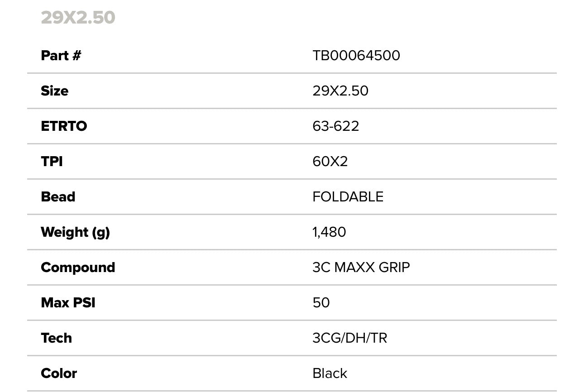Click the TPI row label

[52, 161]
